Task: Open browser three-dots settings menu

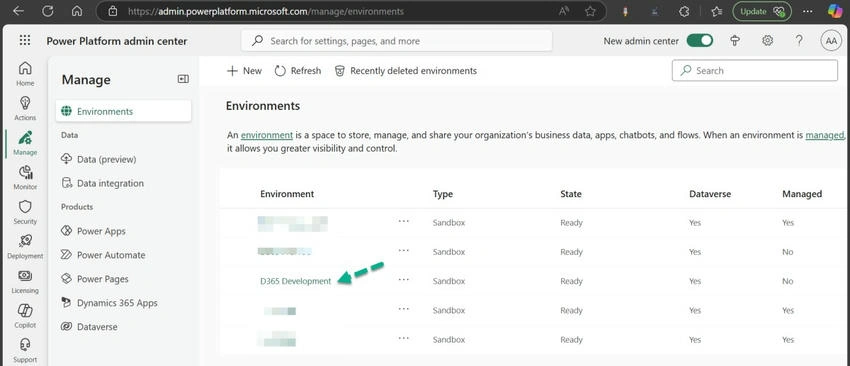Action: 807,11
